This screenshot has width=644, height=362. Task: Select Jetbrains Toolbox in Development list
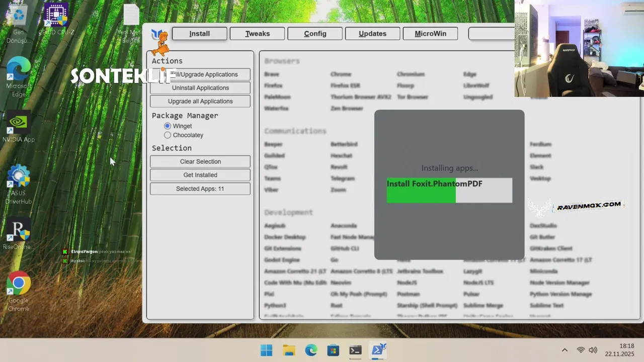click(x=420, y=271)
